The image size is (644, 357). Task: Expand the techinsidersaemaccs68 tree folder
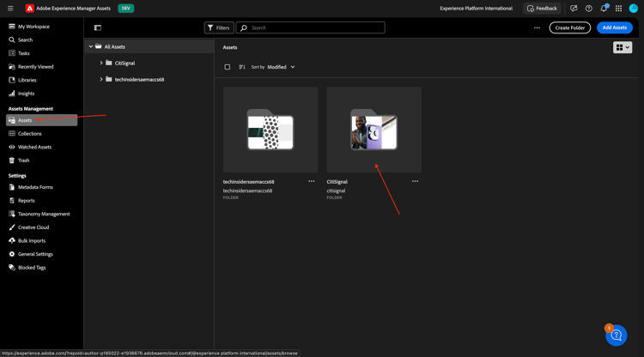tap(101, 79)
